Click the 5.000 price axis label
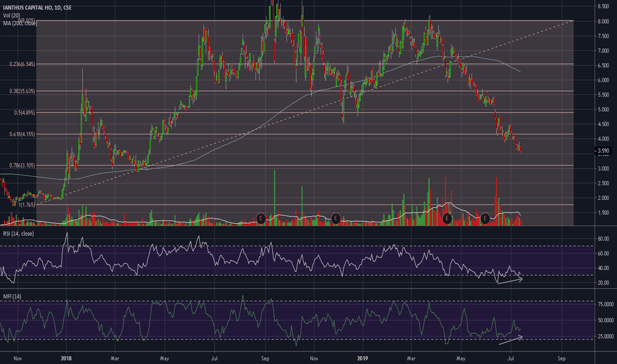 pyautogui.click(x=603, y=110)
